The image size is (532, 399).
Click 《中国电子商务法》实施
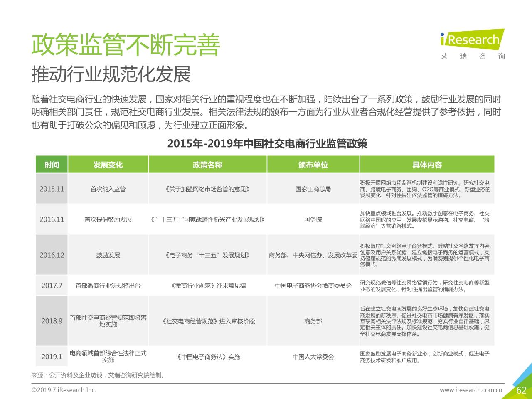(x=207, y=357)
